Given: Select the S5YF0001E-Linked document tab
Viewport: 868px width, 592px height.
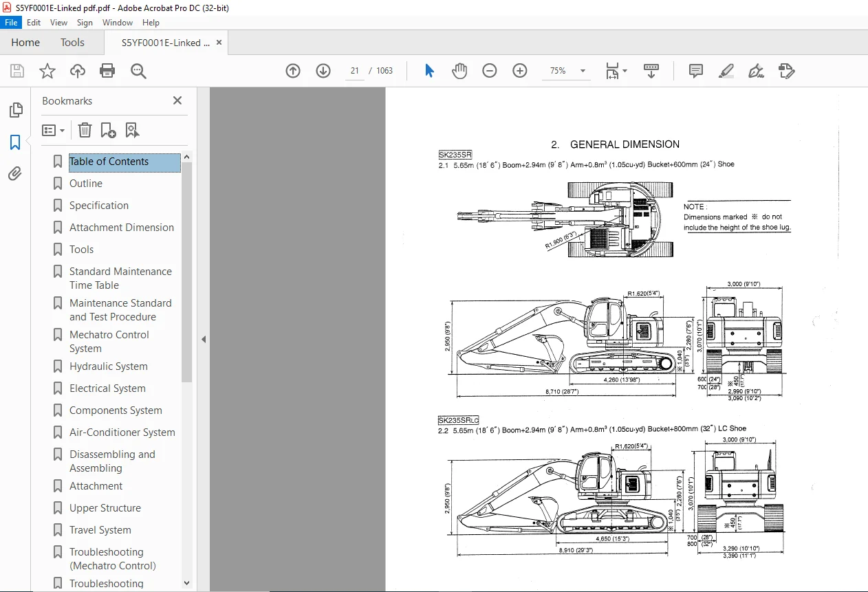Looking at the screenshot, I should (x=166, y=43).
